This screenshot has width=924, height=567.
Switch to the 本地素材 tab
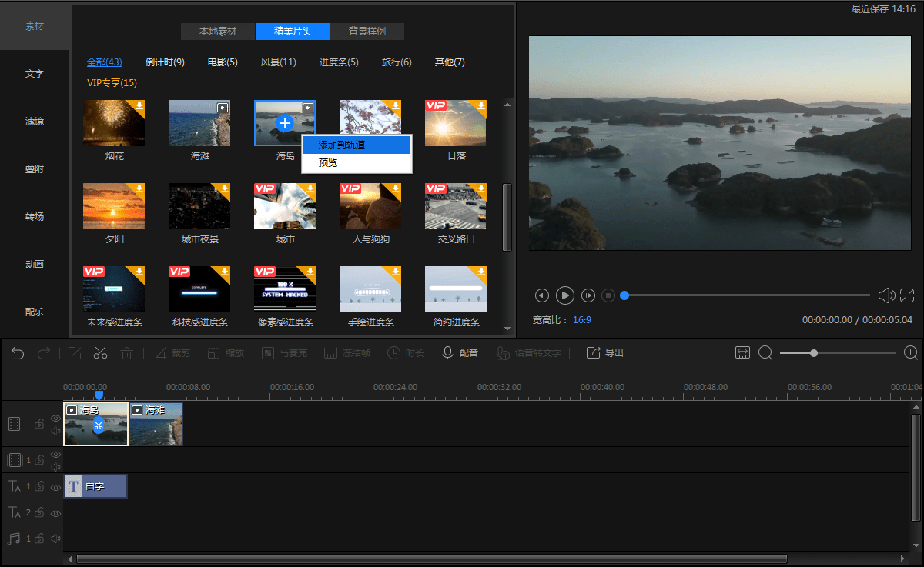pyautogui.click(x=218, y=32)
